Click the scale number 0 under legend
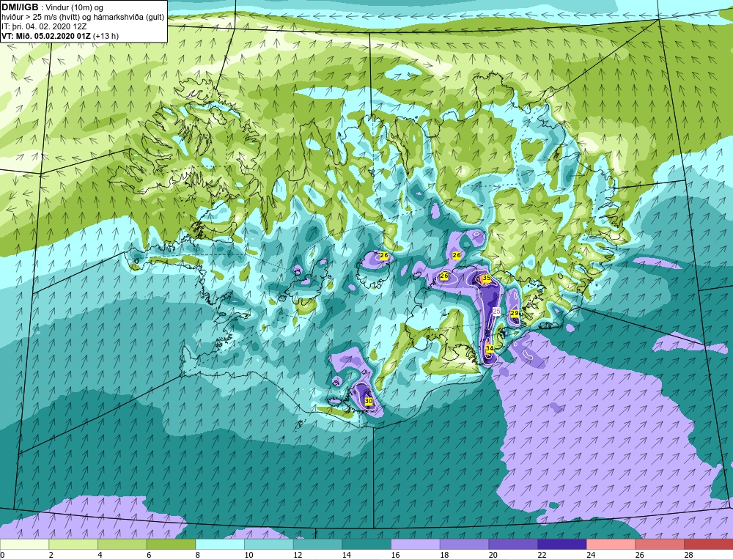733x560 pixels. tap(2, 555)
